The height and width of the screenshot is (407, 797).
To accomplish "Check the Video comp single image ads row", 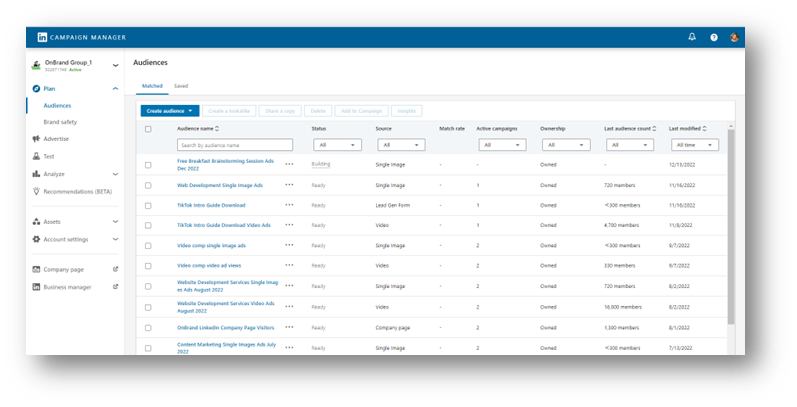I will coord(148,245).
